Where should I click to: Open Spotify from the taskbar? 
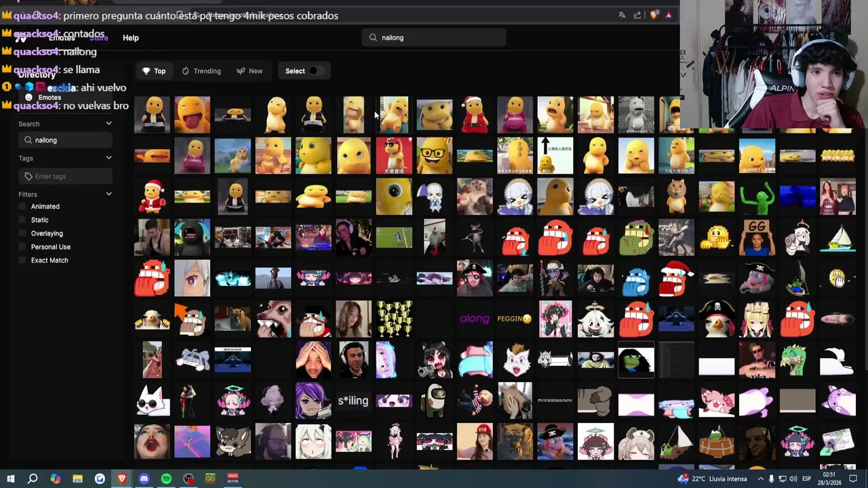[166, 479]
